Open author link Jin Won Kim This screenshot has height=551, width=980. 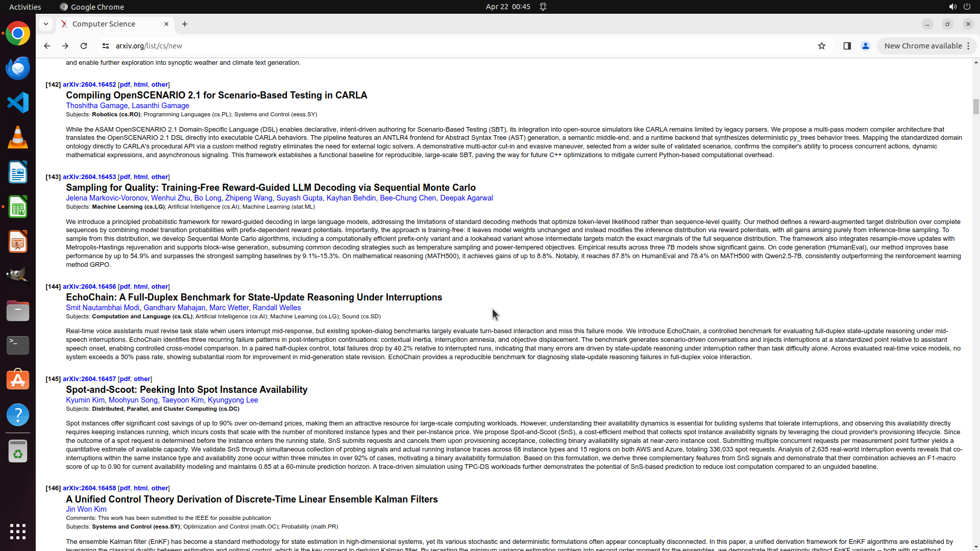tap(86, 509)
